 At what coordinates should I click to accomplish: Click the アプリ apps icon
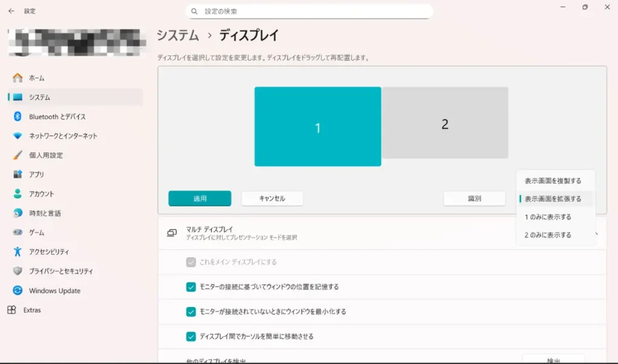click(x=18, y=174)
